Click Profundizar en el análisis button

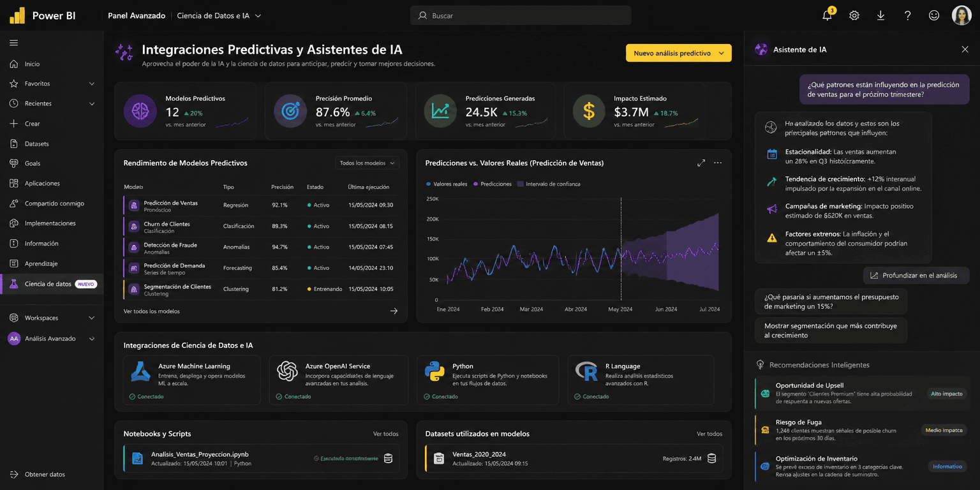916,276
